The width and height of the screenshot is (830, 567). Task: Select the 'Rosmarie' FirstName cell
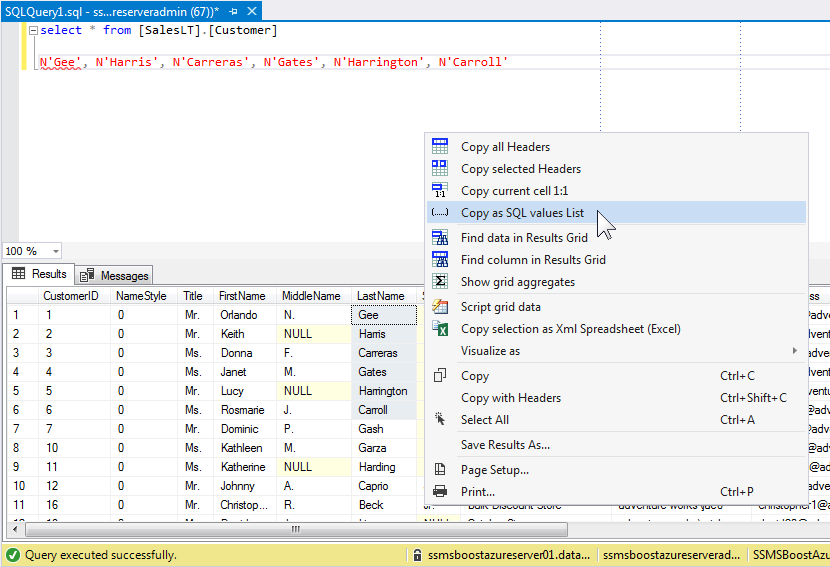[x=245, y=410]
